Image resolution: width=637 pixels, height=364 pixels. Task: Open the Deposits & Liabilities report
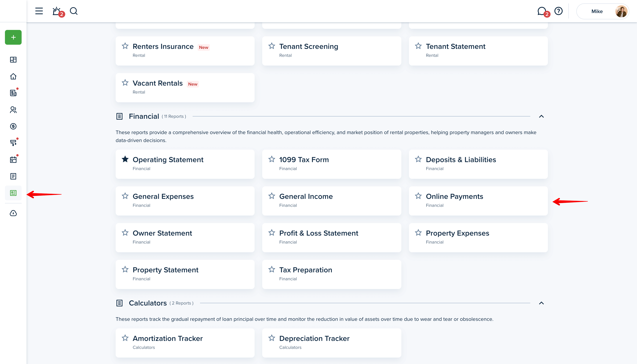478,164
